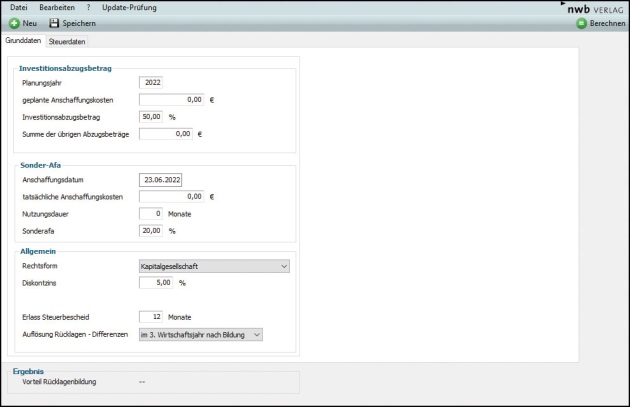This screenshot has width=630, height=407.
Task: Click the Speichern floppy disk icon
Action: [55, 23]
